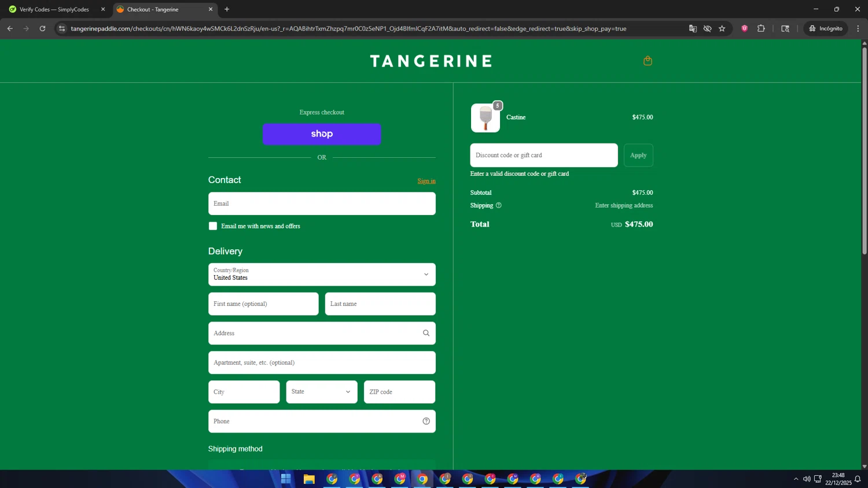Click the network icon in system tray
868x488 pixels.
coord(818,479)
